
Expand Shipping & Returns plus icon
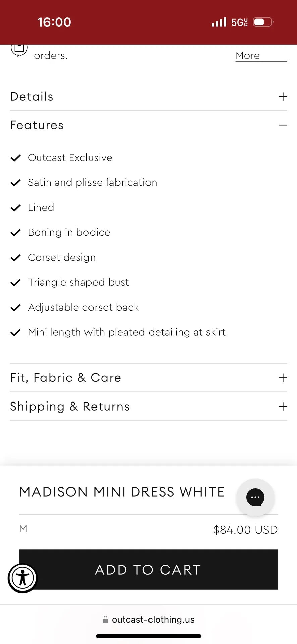pyautogui.click(x=283, y=407)
